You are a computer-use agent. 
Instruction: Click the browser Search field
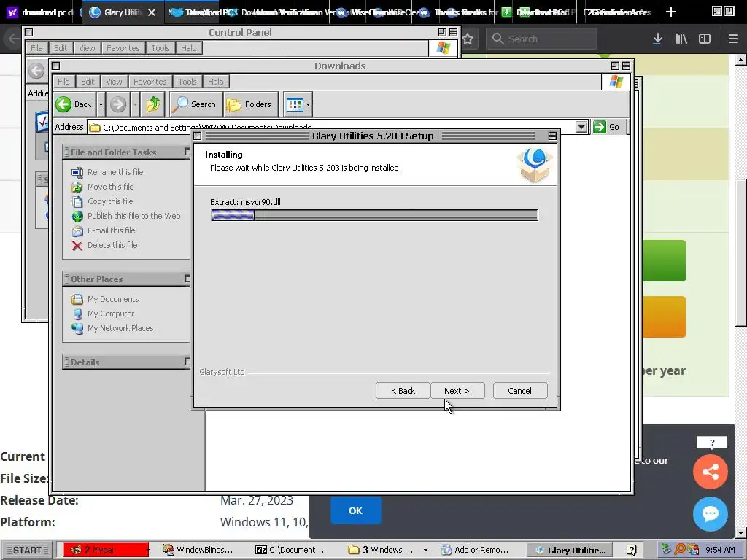(542, 39)
